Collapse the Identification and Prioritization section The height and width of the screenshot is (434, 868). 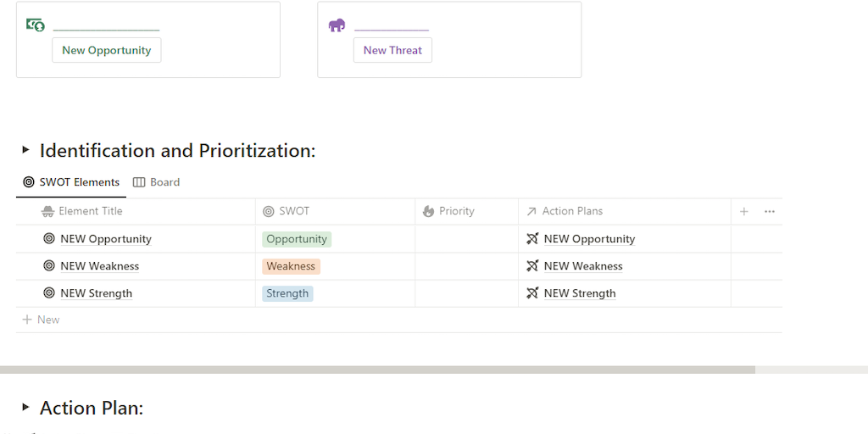[x=25, y=150]
